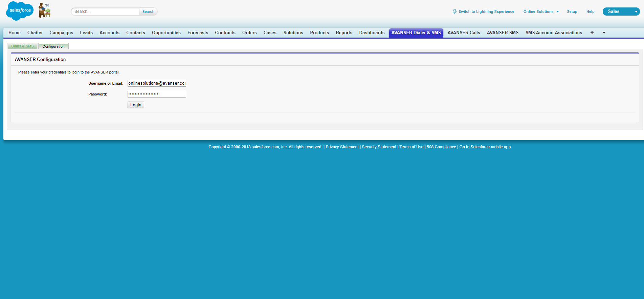The height and width of the screenshot is (299, 644).
Task: Click the AVANSER Configuration heading
Action: 40,59
